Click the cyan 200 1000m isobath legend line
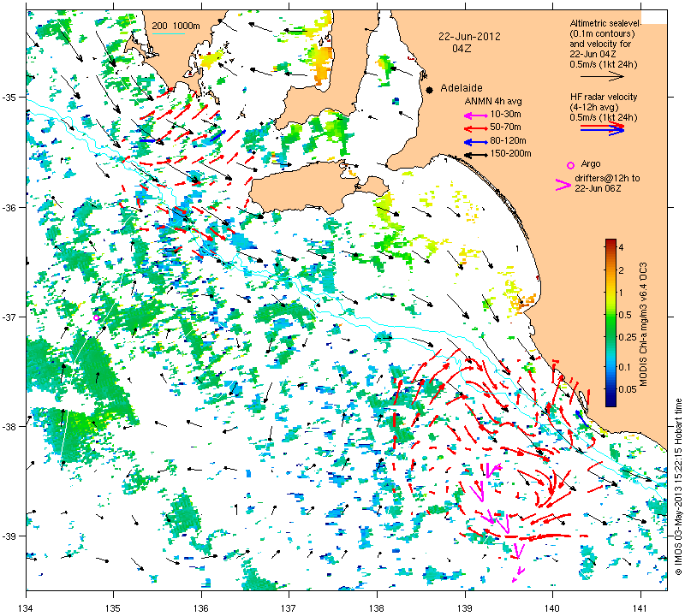Screen dimensions: 685x616 click(x=168, y=34)
